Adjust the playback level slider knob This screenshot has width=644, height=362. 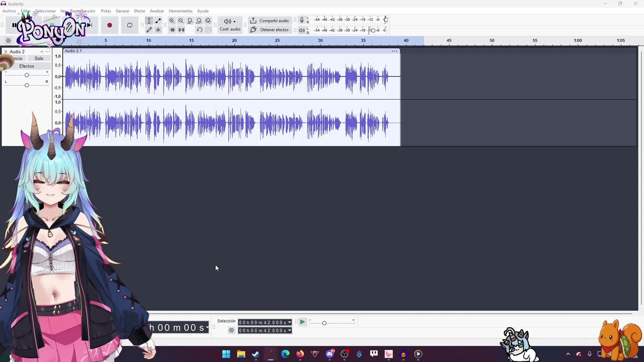[373, 30]
